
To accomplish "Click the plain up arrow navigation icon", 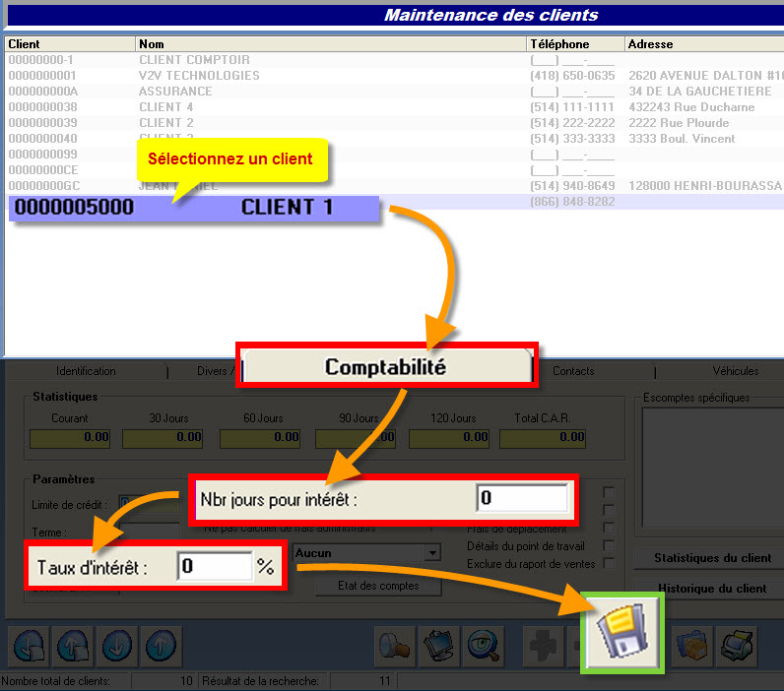I will (161, 647).
